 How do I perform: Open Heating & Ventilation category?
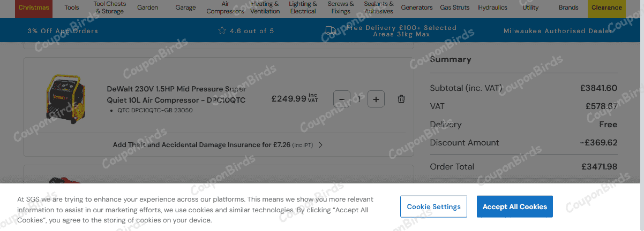pos(265,7)
